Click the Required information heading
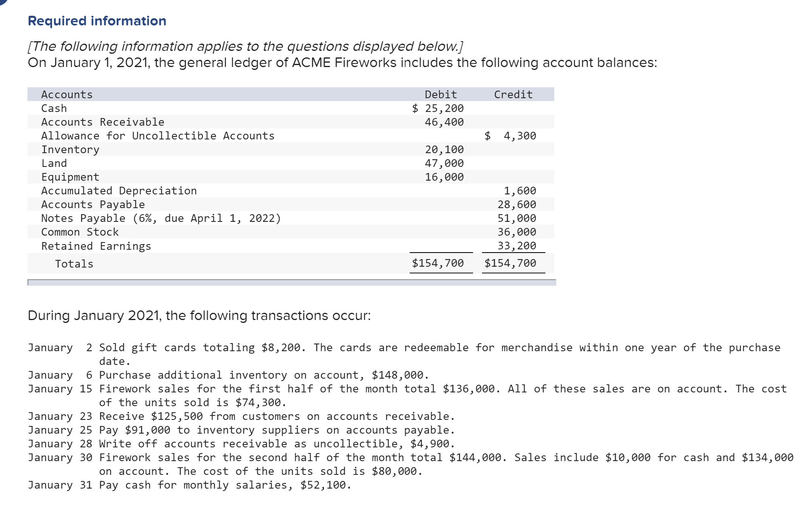The image size is (812, 508). 97,21
